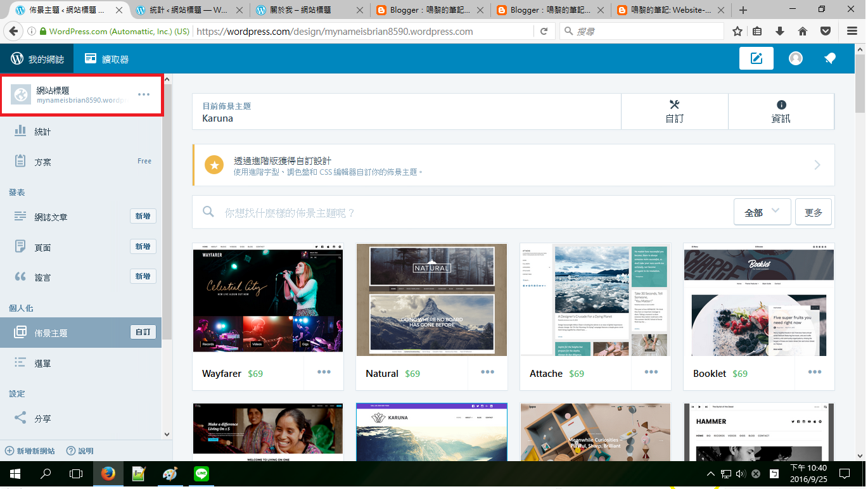The height and width of the screenshot is (489, 868).
Task: Click the customize tools icon for Karuna
Action: [674, 111]
